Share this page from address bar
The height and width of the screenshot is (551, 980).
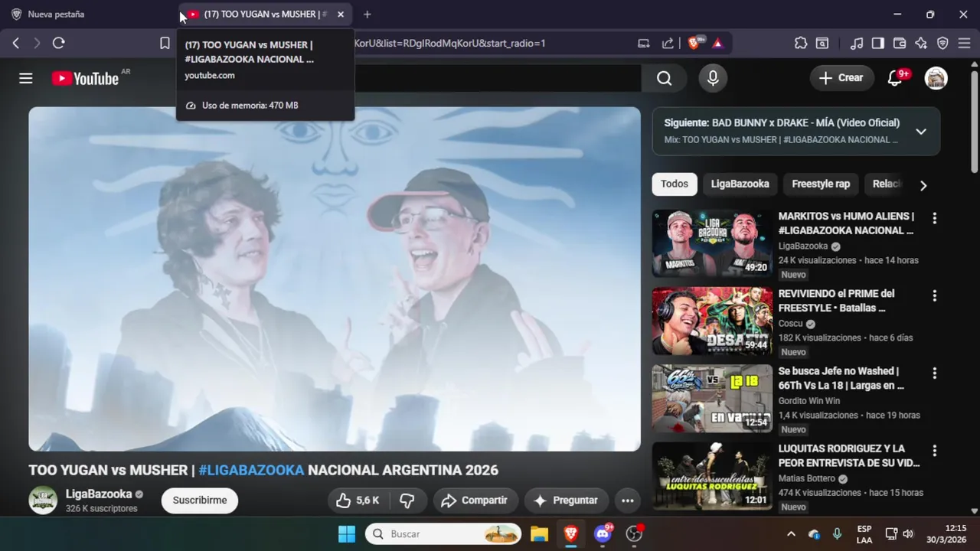[668, 43]
